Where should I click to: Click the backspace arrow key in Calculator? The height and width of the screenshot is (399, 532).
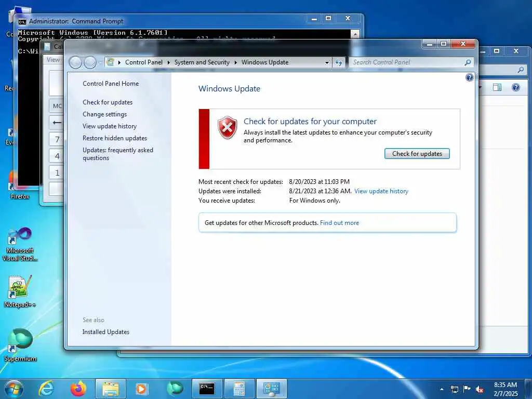point(57,123)
